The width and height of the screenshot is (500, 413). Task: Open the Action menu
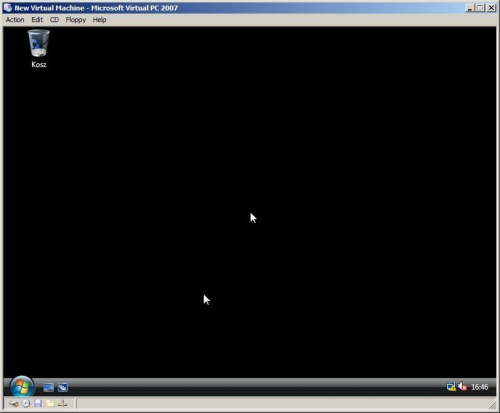point(15,20)
